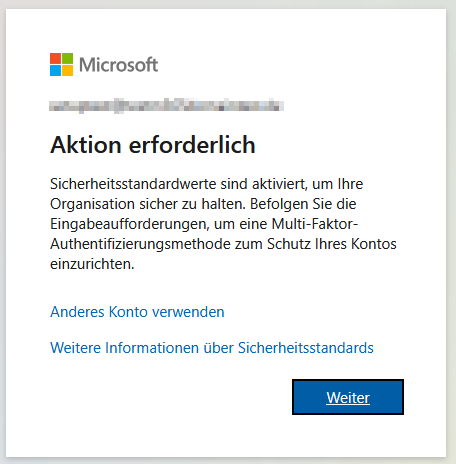Select the blurred account email address
This screenshot has height=464, width=456.
[166, 106]
